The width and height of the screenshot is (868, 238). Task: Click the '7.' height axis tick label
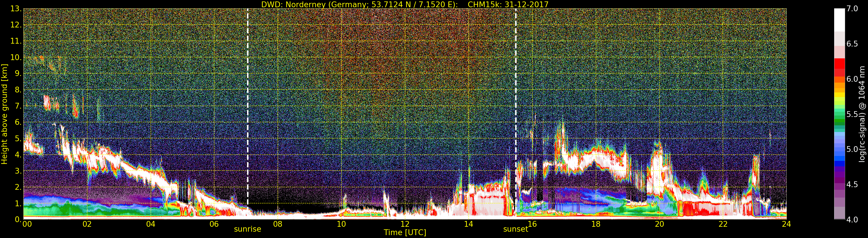coord(18,106)
